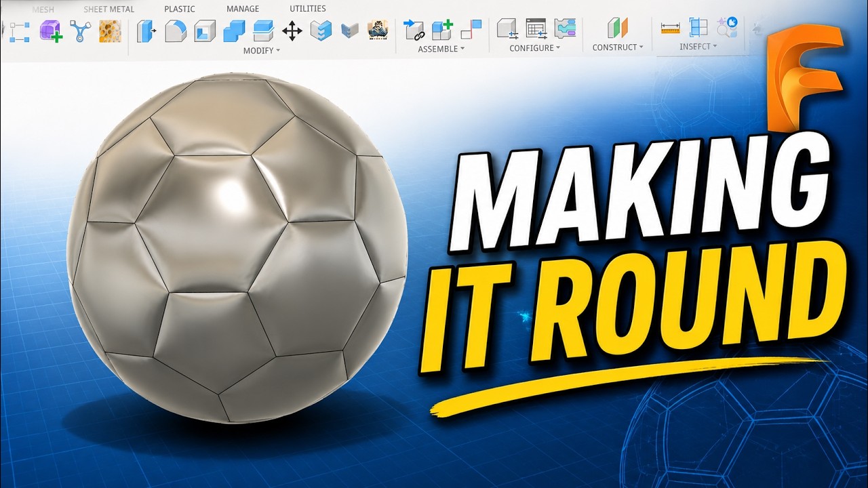Click the Joint icon with chain link
Image resolution: width=868 pixels, height=488 pixels.
[413, 29]
